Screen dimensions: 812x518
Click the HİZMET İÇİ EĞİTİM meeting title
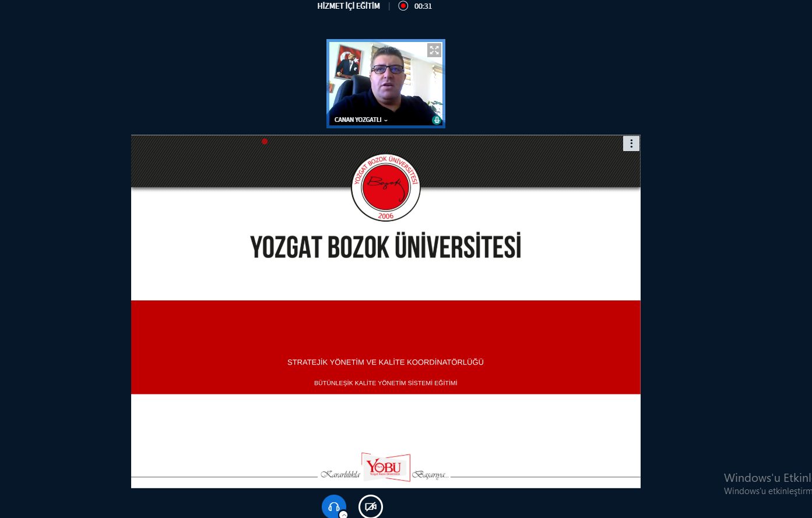349,6
